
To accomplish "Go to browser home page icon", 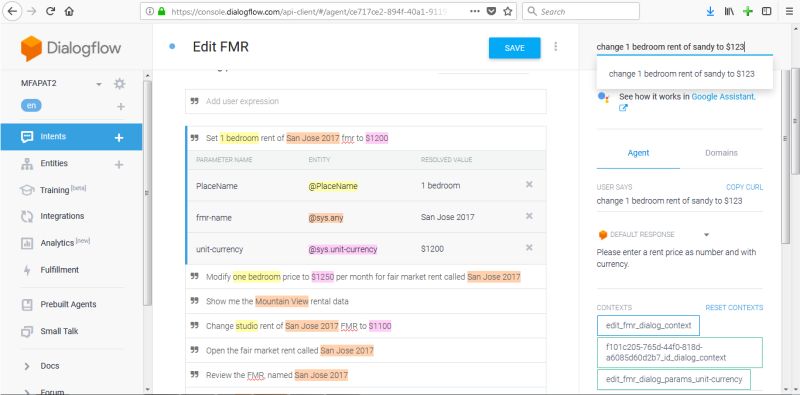I will (69, 11).
